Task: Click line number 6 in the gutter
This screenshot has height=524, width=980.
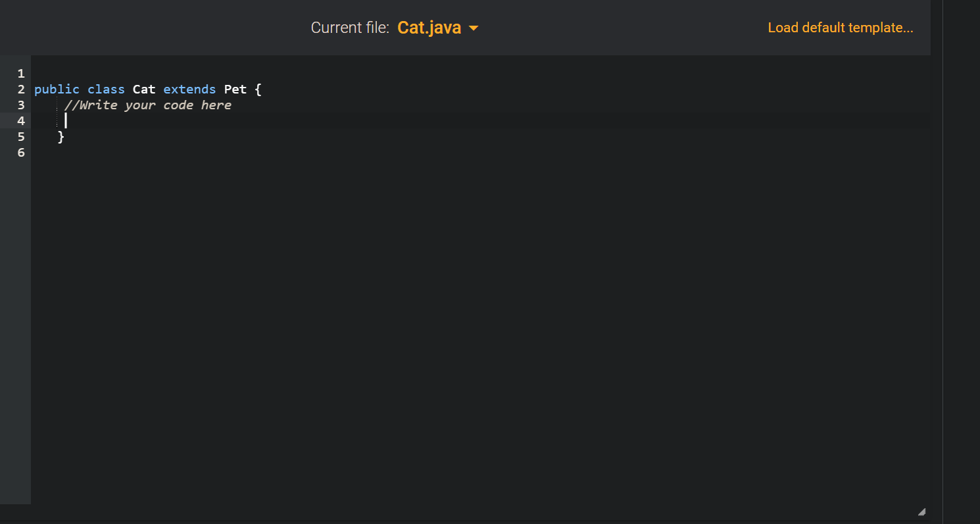Action: (x=20, y=152)
